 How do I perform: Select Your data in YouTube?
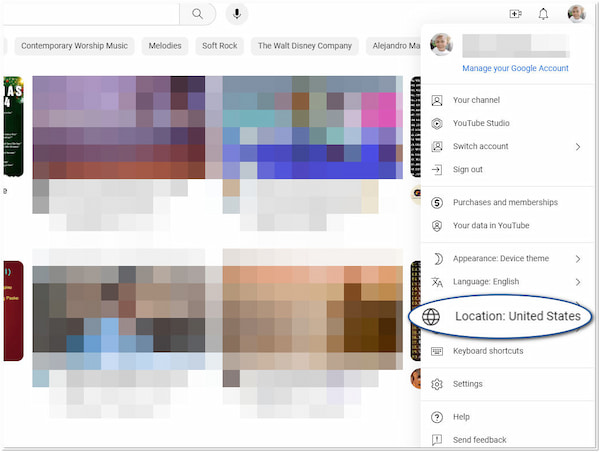pos(490,226)
